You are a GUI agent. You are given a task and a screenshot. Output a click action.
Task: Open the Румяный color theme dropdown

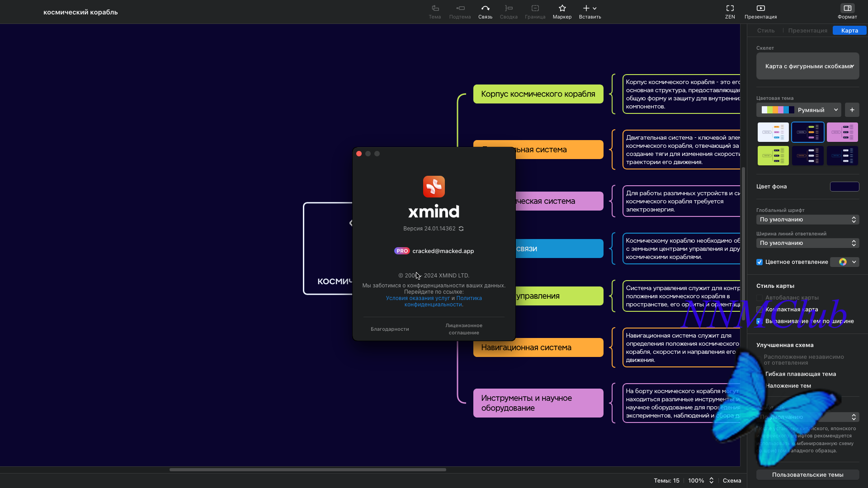[798, 110]
